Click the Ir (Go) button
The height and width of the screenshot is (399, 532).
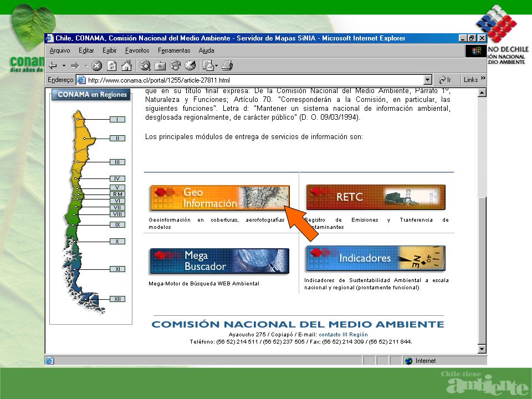click(445, 80)
